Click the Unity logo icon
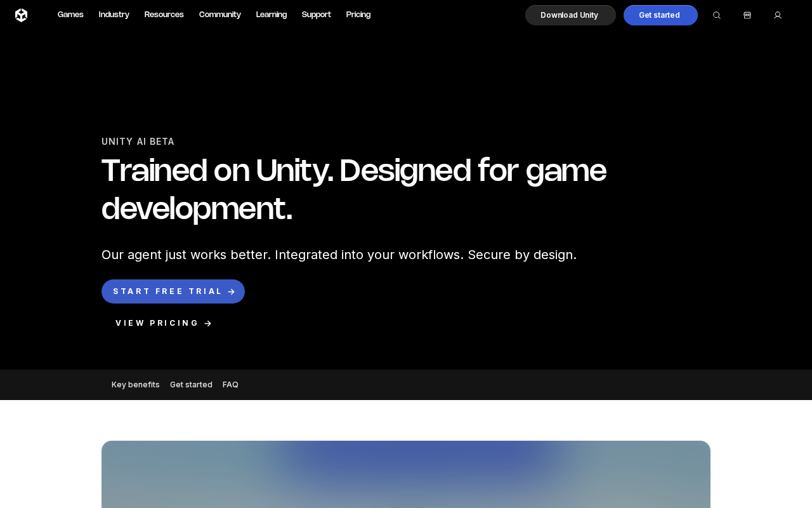Viewport: 812px width, 508px height. coord(21,15)
